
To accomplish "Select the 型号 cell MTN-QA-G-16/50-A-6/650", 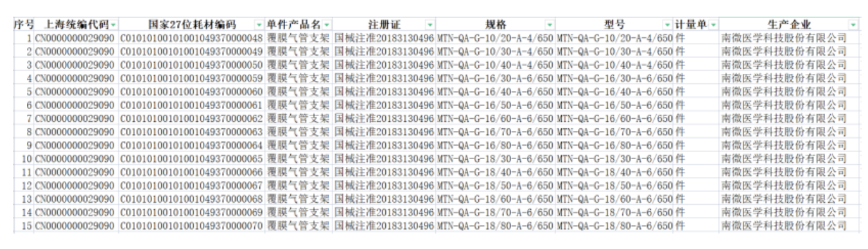I will (614, 104).
